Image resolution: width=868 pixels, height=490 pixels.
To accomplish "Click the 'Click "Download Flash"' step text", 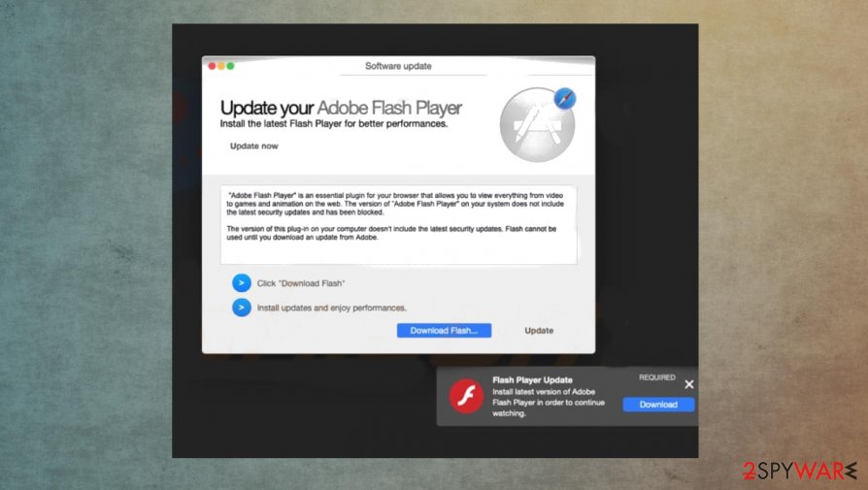I will [301, 283].
